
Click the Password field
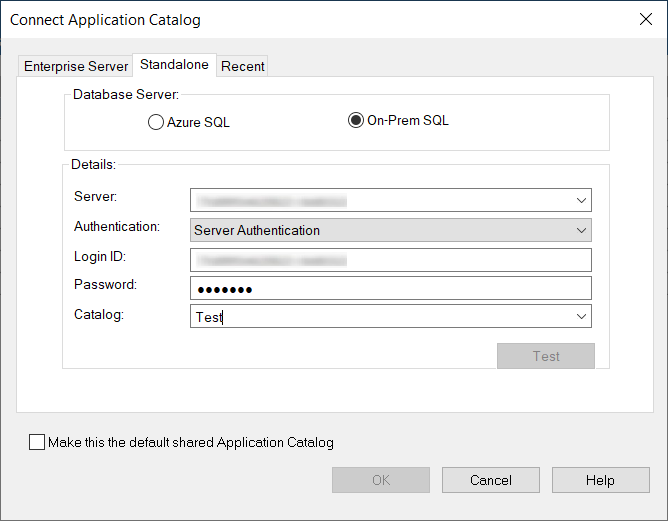(x=390, y=289)
